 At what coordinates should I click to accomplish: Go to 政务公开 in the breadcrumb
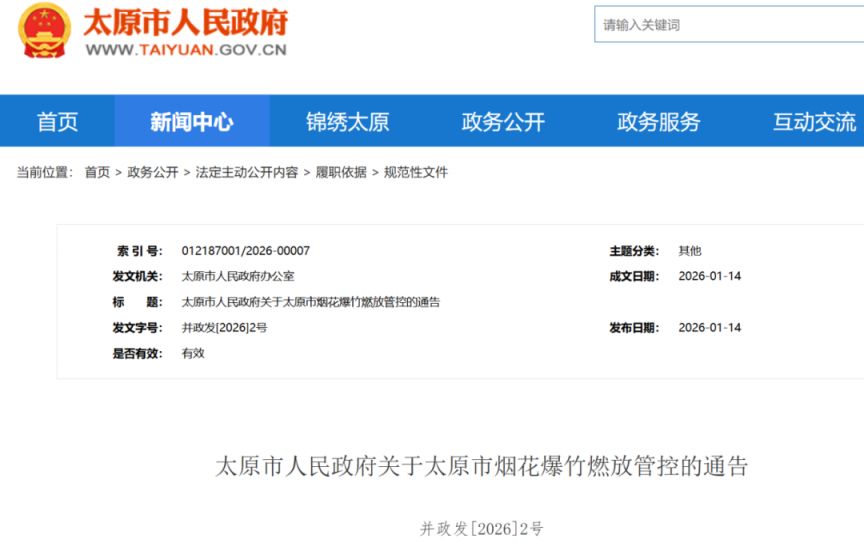pos(153,172)
